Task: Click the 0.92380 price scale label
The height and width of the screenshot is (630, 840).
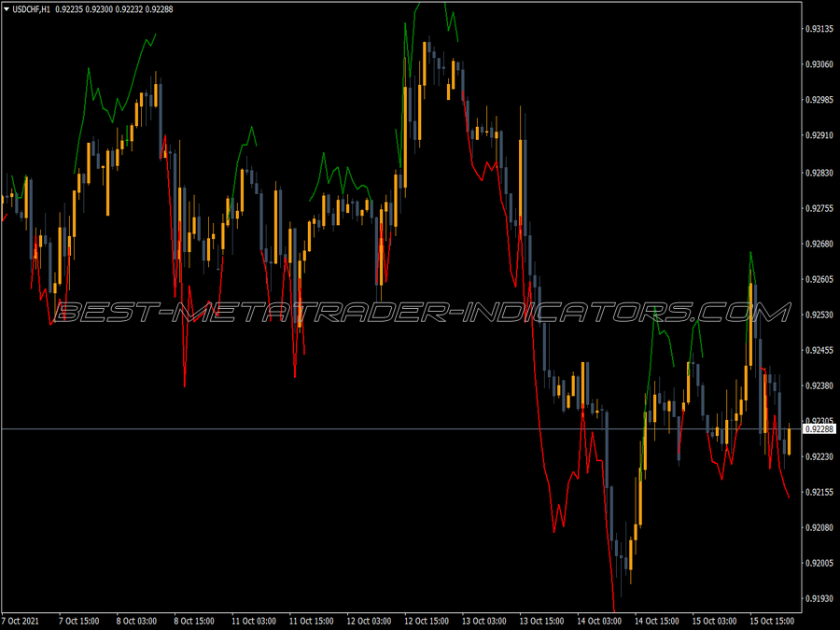Action: pyautogui.click(x=819, y=385)
